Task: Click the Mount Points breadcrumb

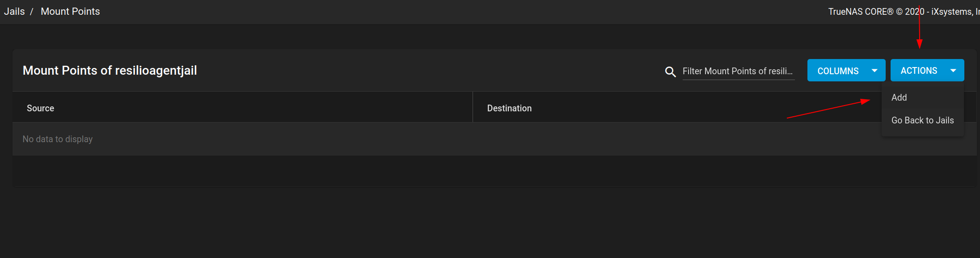Action: 70,12
